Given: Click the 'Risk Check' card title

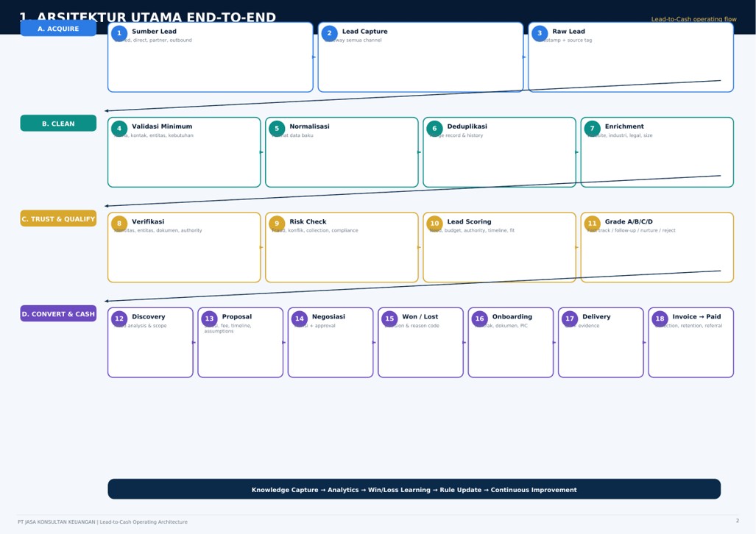Looking at the screenshot, I should click(x=308, y=221).
